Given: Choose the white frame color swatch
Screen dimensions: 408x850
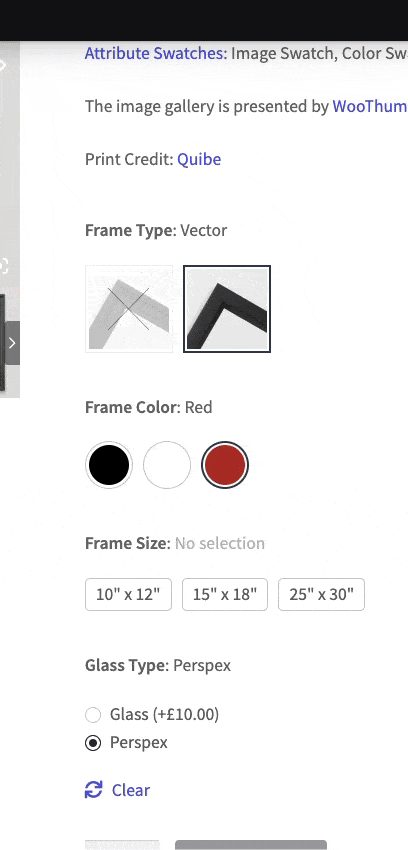Looking at the screenshot, I should 167,465.
